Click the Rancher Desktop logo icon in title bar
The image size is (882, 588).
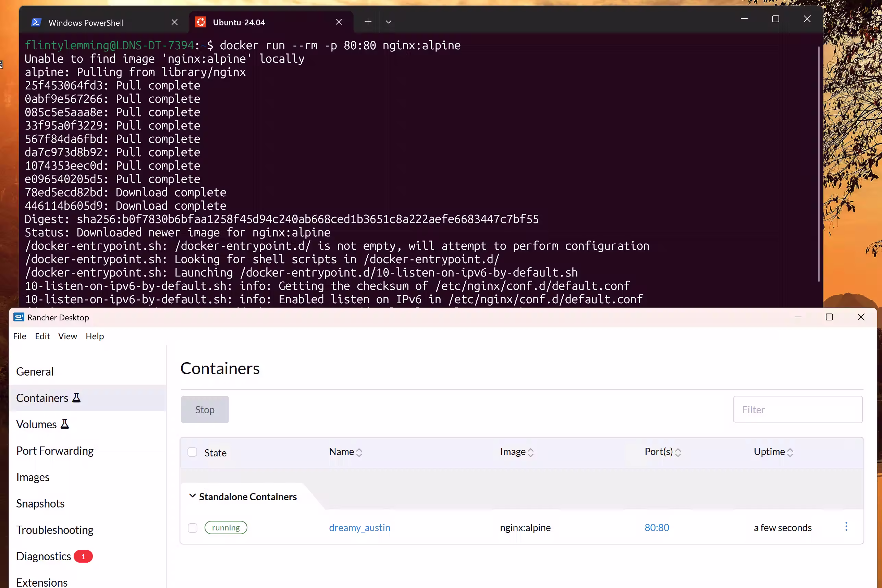coord(19,317)
